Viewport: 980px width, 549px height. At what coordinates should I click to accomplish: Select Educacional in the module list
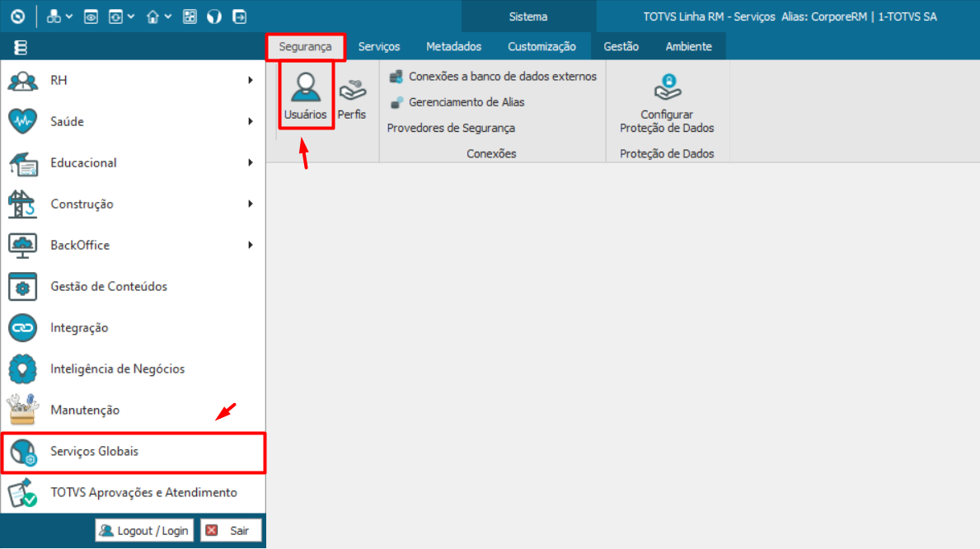point(134,162)
